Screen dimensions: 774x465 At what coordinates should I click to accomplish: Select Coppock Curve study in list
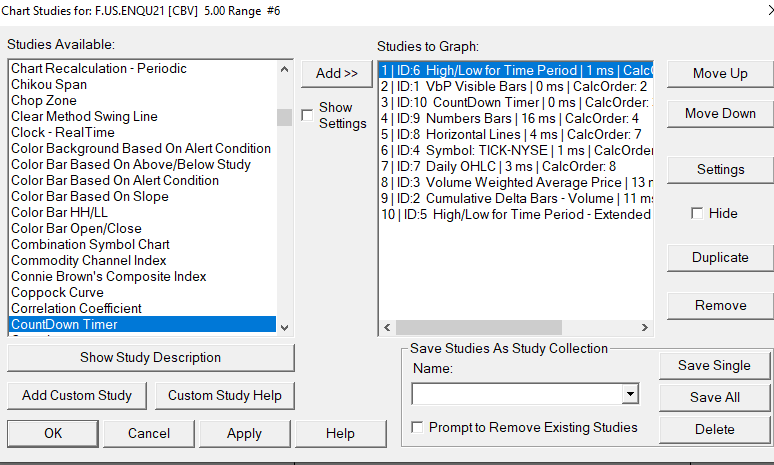point(64,293)
